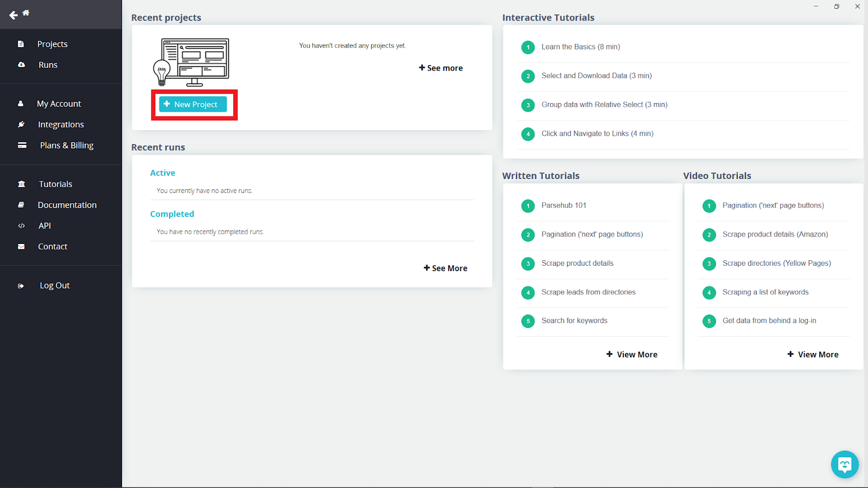
Task: Click the cloud icon beside Runs
Action: point(21,65)
